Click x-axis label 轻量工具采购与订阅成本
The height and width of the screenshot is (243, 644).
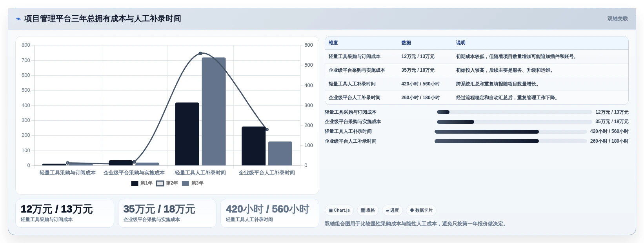point(67,173)
